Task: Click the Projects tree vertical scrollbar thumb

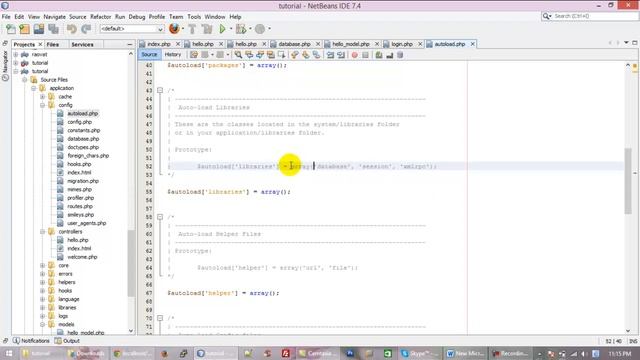Action: click(131, 263)
